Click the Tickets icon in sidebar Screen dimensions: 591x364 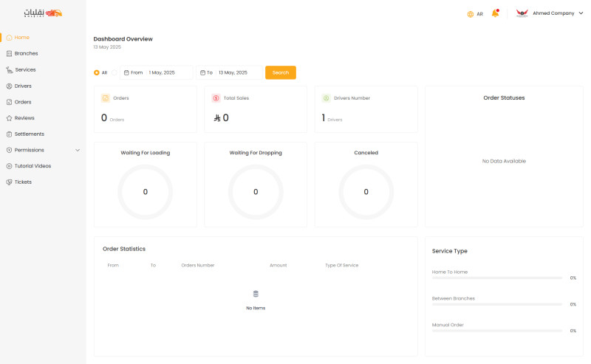[9, 182]
